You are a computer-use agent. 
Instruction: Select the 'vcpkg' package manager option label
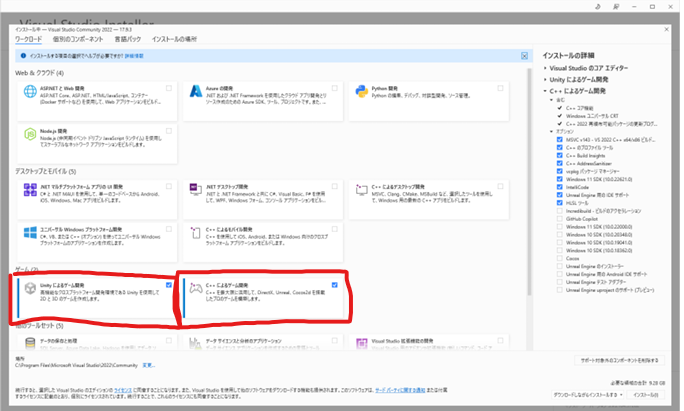point(592,171)
